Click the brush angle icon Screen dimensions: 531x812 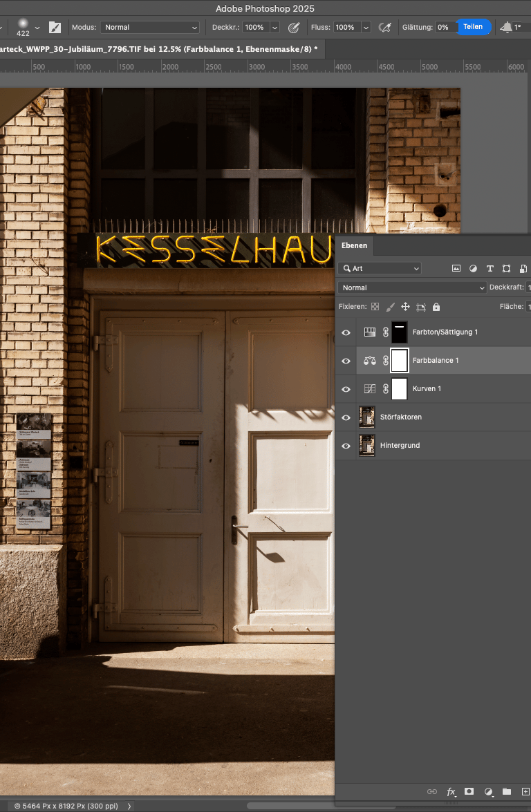506,28
